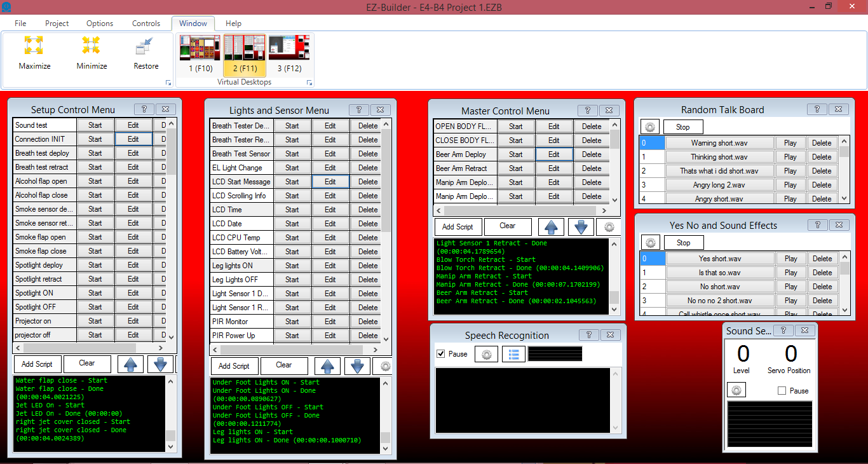Click help icon on Random Talk Board
The width and height of the screenshot is (868, 464).
(817, 109)
